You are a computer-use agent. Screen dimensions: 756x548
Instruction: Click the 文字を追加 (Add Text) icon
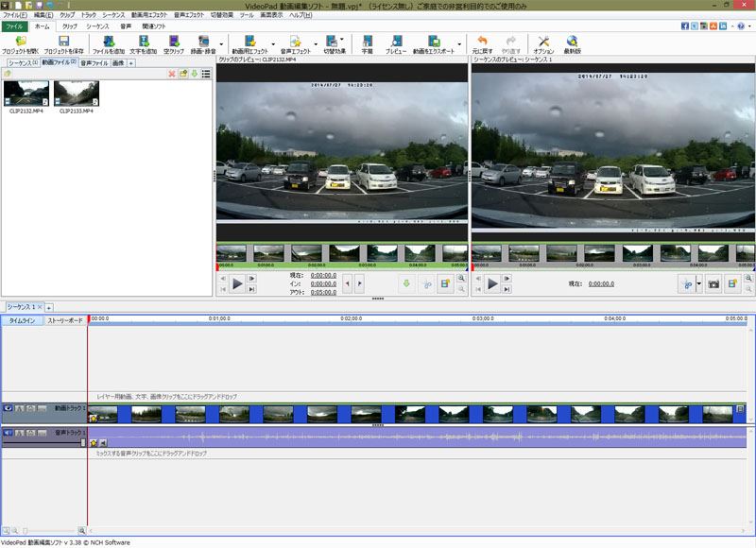144,42
